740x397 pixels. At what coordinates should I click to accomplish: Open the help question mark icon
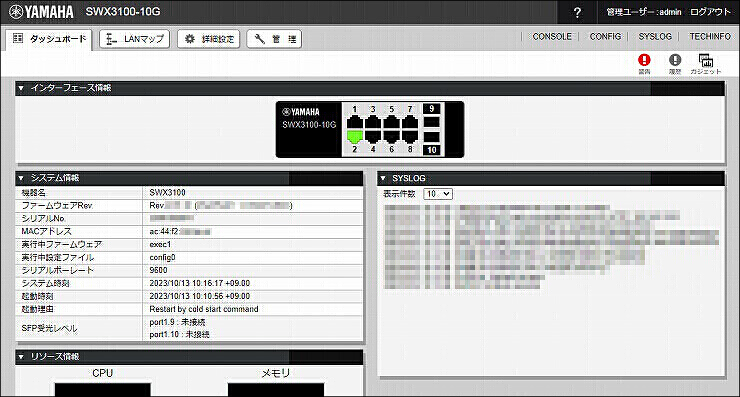(577, 12)
